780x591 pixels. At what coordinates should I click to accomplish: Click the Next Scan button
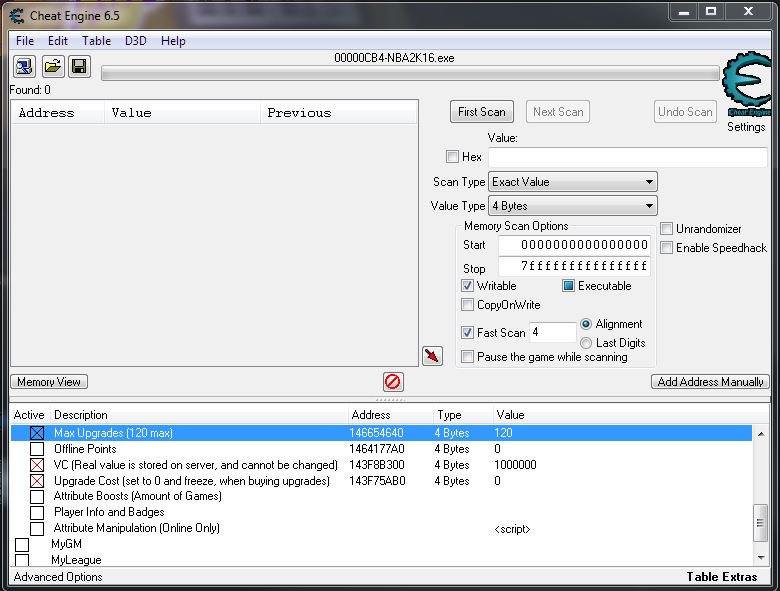[558, 112]
